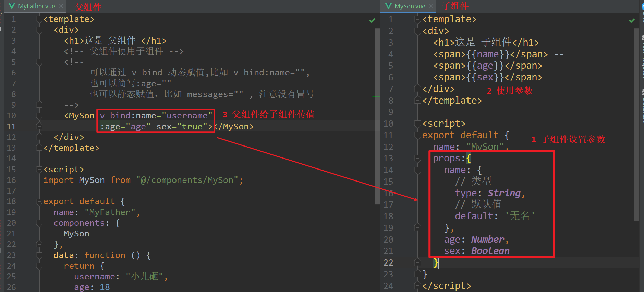Fold the <div> block on line 2 of MyFather.vue
The width and height of the screenshot is (644, 292).
pos(39,30)
